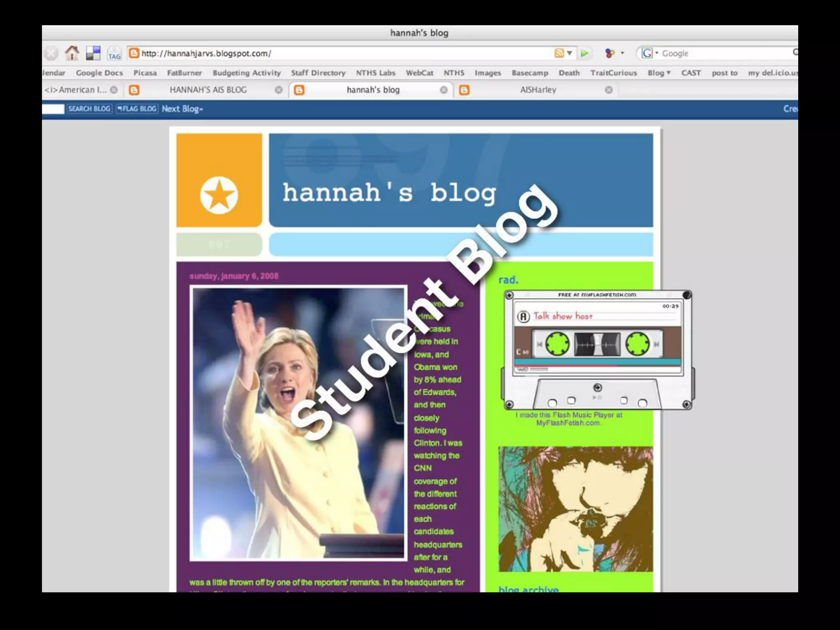Open the del.icio.us checkered icon
This screenshot has width=840, height=630.
pyautogui.click(x=93, y=53)
